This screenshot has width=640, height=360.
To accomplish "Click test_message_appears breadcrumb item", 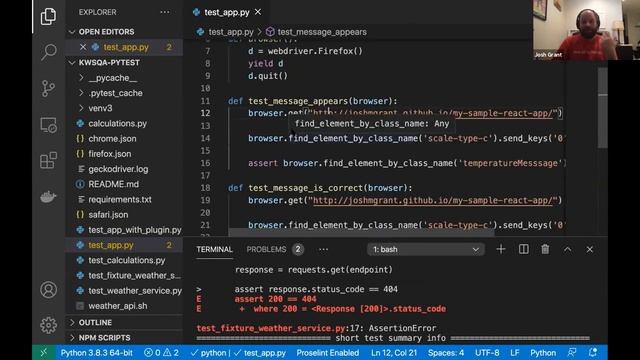I will point(317,32).
